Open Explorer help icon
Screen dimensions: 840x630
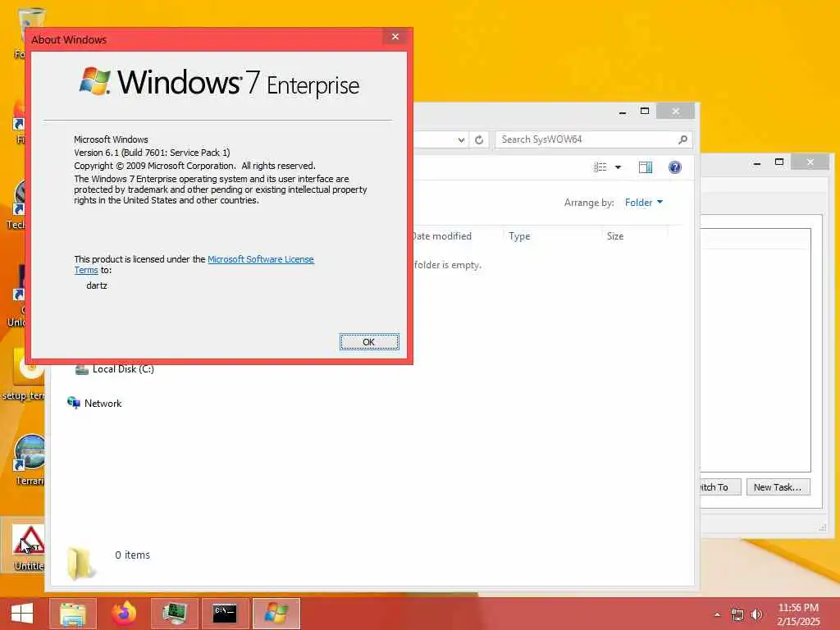tap(675, 167)
